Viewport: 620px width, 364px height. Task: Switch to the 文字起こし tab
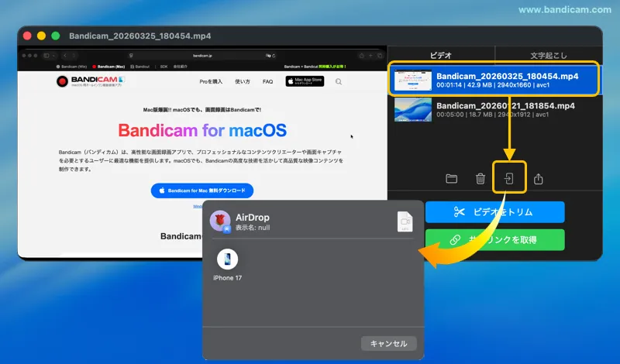[549, 55]
